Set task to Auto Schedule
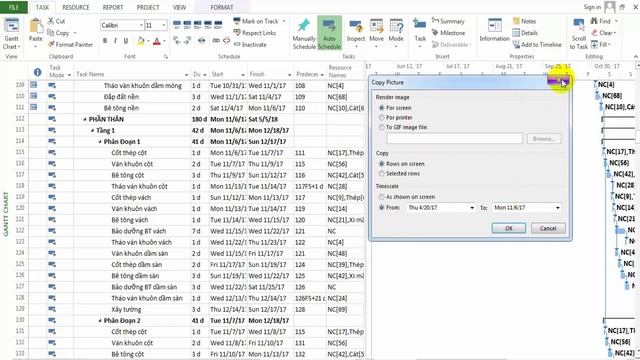 (x=329, y=34)
